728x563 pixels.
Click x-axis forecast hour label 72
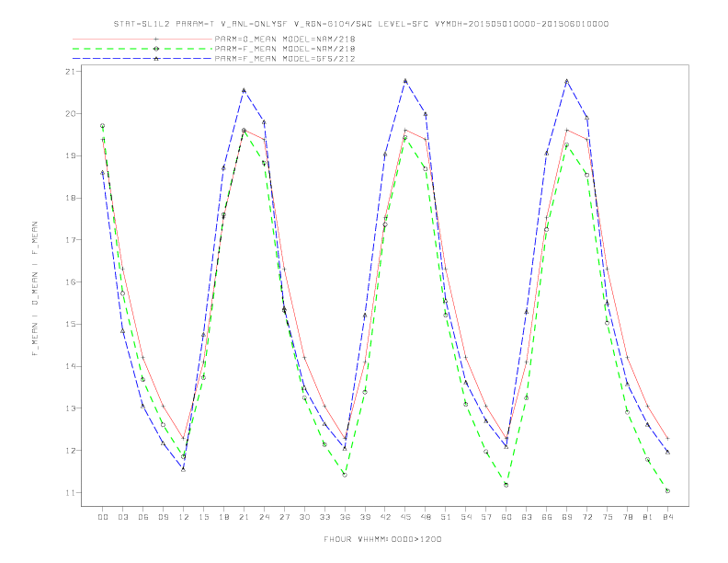click(586, 517)
